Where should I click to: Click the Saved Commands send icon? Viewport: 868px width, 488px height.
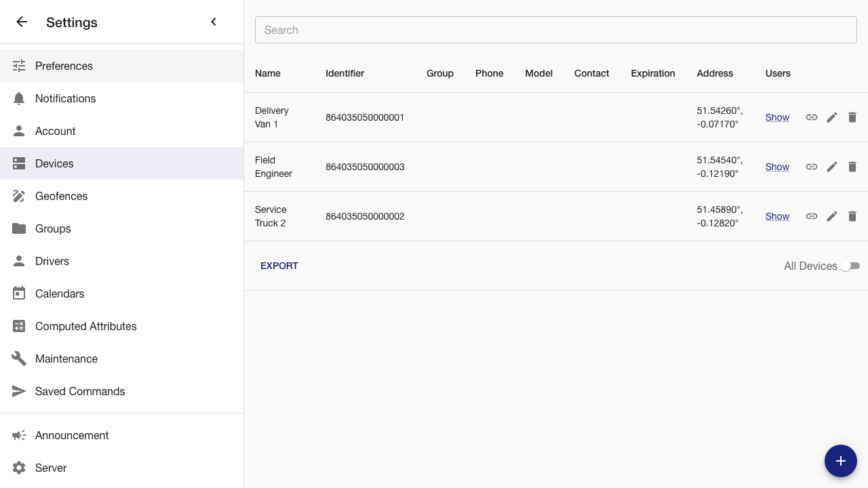point(19,391)
